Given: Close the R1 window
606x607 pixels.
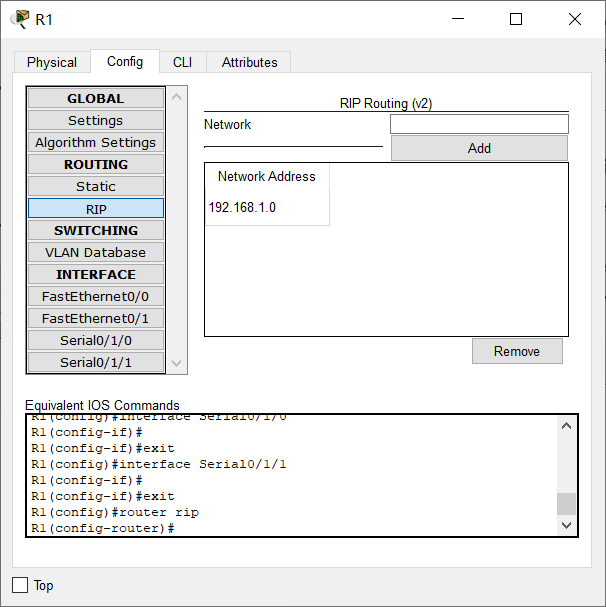Looking at the screenshot, I should [575, 19].
